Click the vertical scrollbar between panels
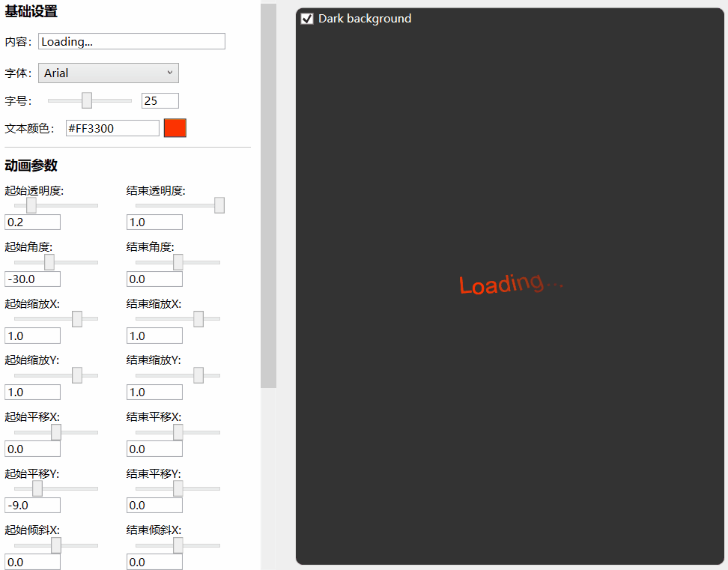Image resolution: width=728 pixels, height=570 pixels. click(x=269, y=195)
